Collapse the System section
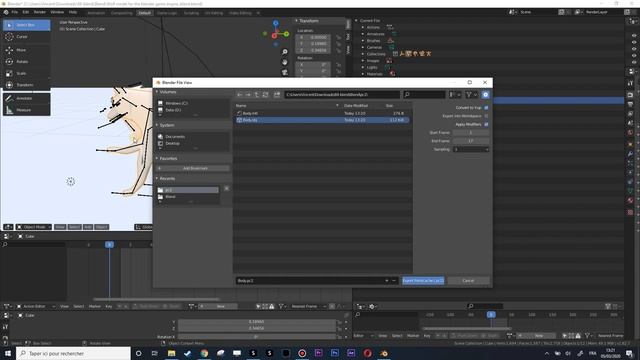Screen dimensions: 640x360 pyautogui.click(x=157, y=125)
